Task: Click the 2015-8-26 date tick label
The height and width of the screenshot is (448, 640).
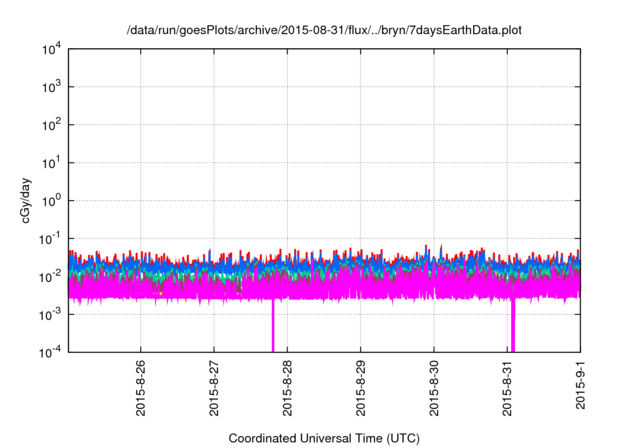Action: (x=140, y=388)
